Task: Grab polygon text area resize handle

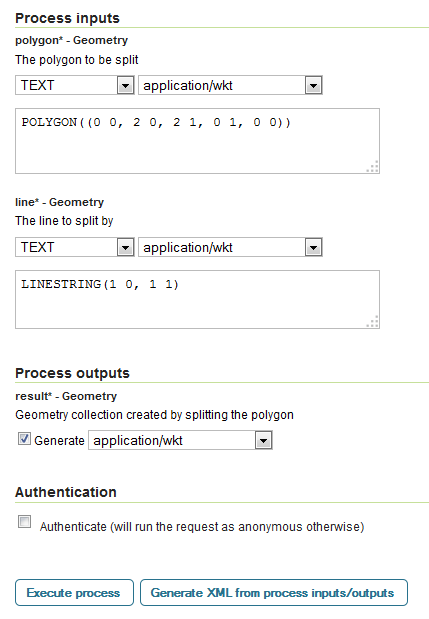Action: [372, 166]
